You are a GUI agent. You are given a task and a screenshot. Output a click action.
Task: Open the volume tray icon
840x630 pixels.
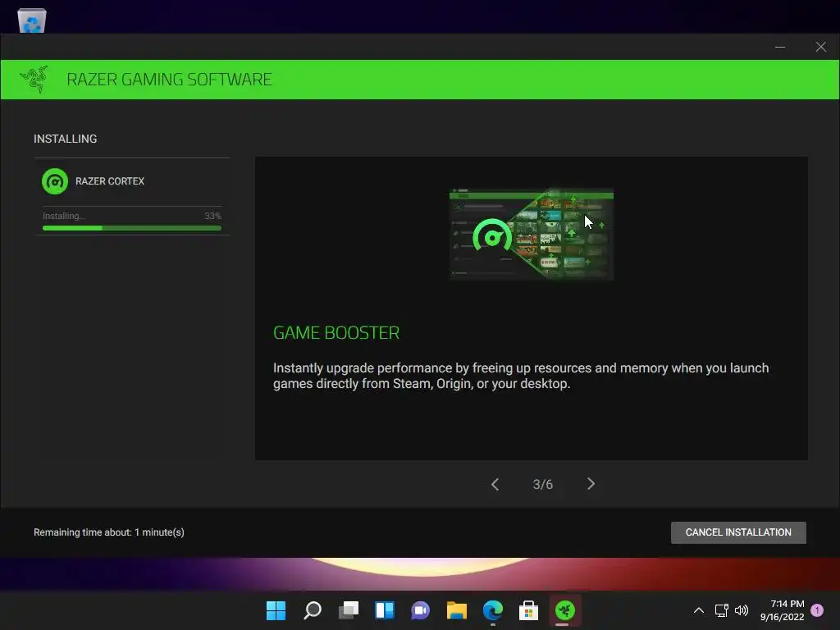742,610
